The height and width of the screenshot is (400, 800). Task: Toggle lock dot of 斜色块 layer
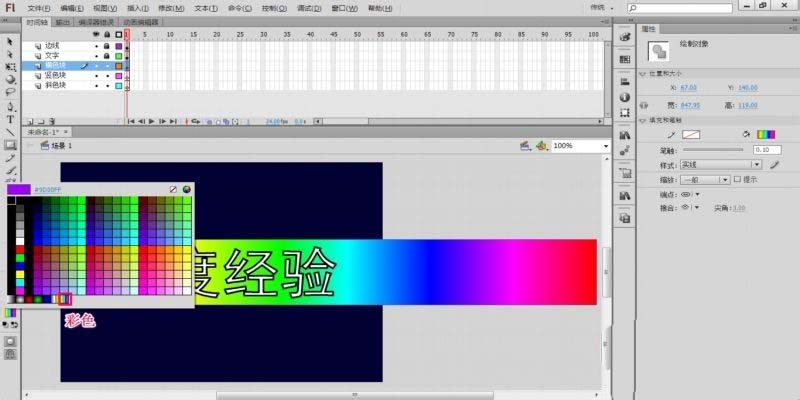pyautogui.click(x=107, y=86)
